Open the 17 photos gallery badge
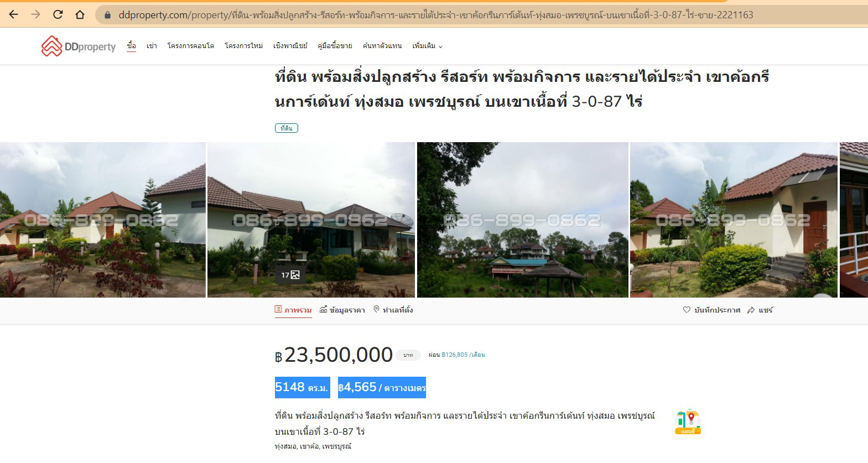This screenshot has height=463, width=868. (290, 275)
